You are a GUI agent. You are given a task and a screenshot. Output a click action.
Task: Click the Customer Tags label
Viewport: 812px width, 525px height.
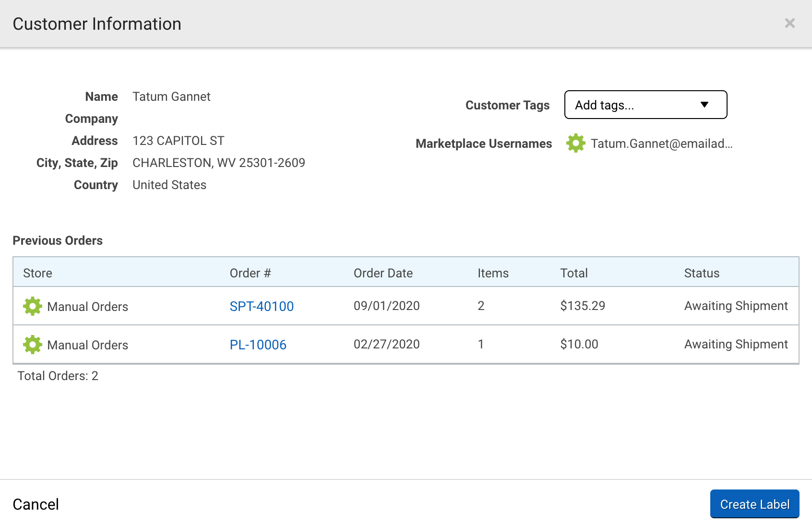pyautogui.click(x=507, y=105)
